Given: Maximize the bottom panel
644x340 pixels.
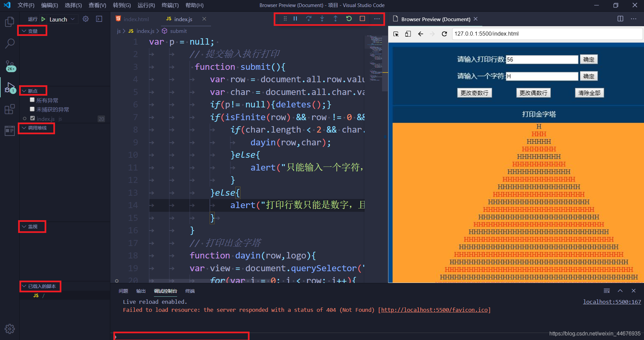Looking at the screenshot, I should [620, 291].
